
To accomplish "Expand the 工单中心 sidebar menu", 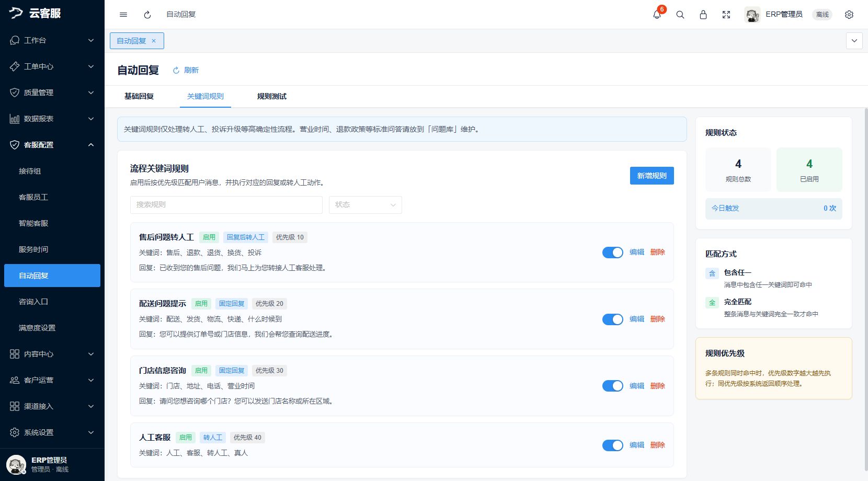I will 52,66.
